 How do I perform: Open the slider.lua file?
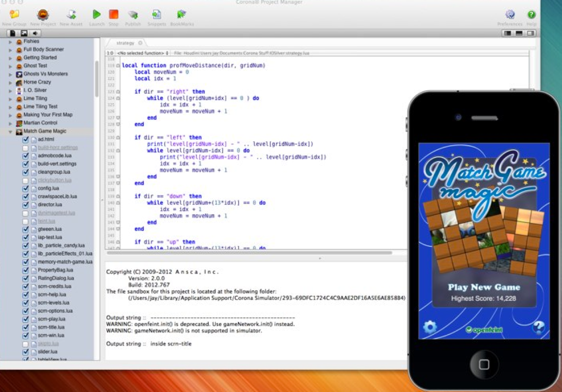pos(47,352)
